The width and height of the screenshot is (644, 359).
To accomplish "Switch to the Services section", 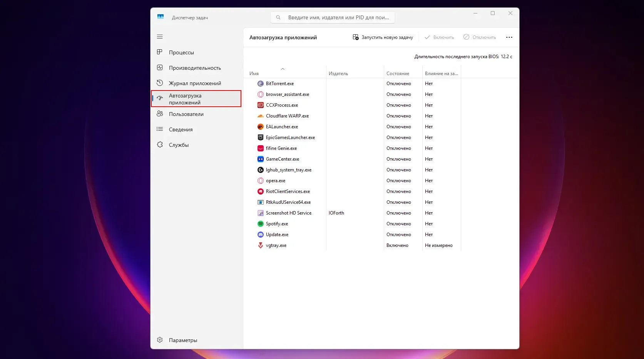I will [x=179, y=145].
